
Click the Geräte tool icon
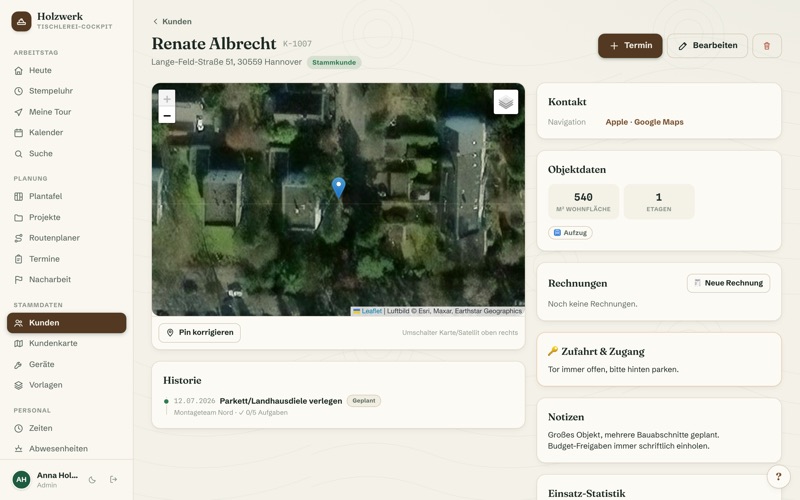click(18, 364)
